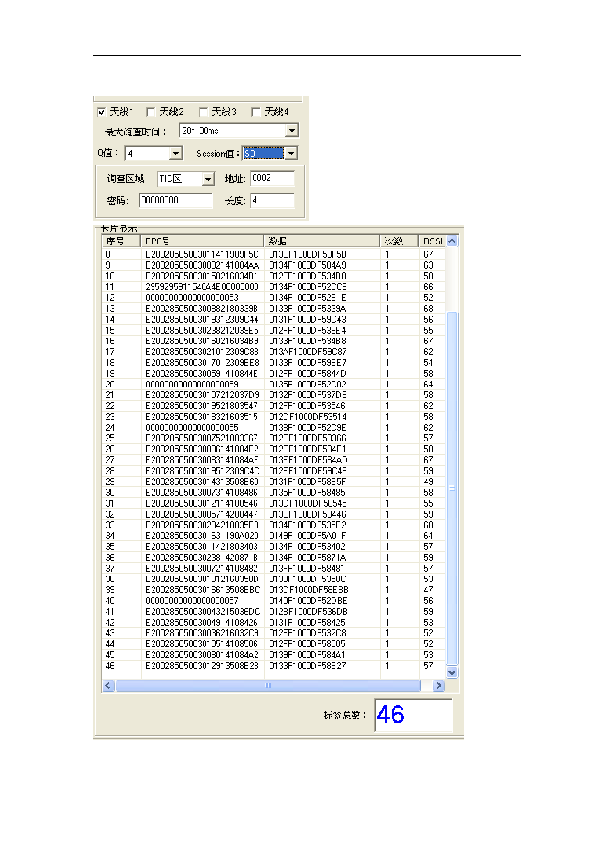Sort by the RSSI column header
The height and width of the screenshot is (868, 614).
(x=432, y=241)
